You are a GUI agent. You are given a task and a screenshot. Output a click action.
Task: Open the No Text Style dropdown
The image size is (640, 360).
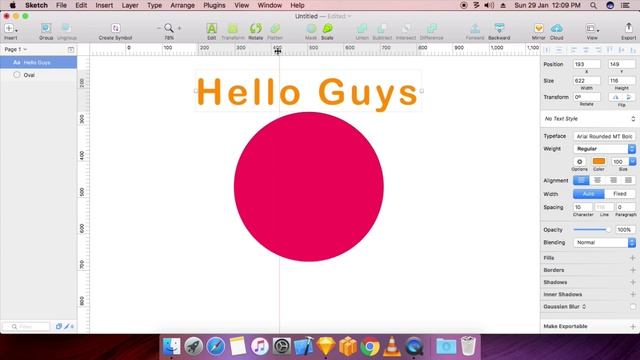pos(590,119)
